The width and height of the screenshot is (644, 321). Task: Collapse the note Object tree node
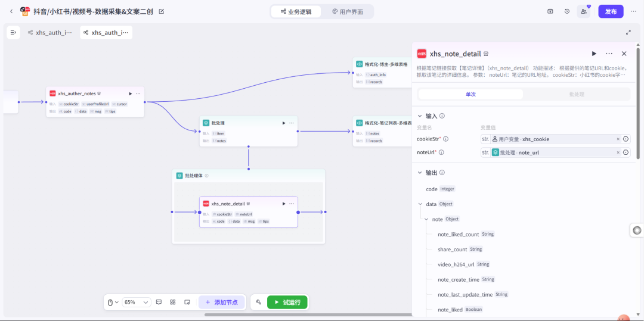point(426,219)
